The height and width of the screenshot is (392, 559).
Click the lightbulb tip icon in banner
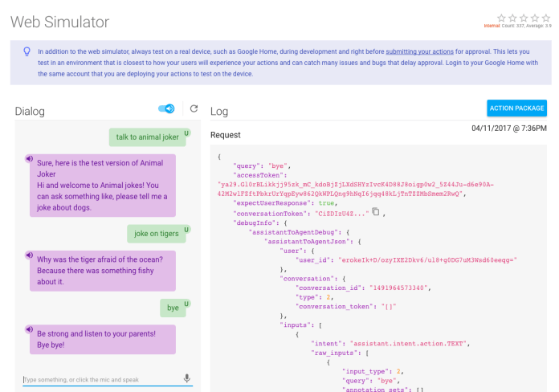26,51
